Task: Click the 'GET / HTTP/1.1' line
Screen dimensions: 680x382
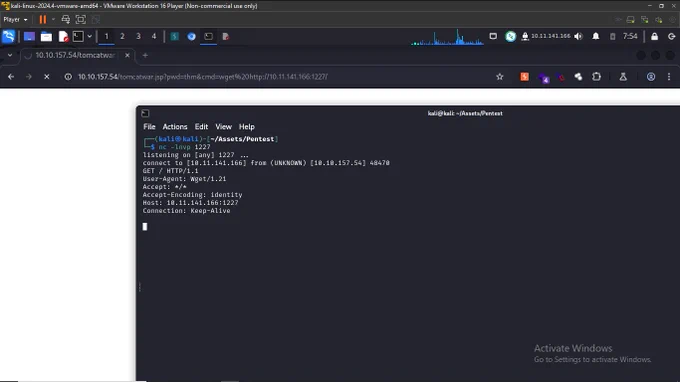Action: pyautogui.click(x=170, y=171)
